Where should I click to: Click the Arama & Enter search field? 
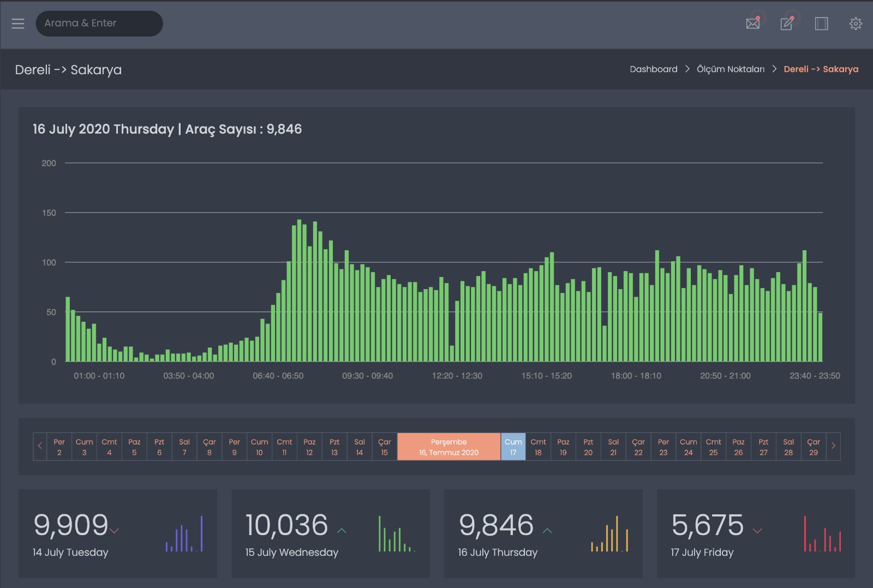[99, 23]
